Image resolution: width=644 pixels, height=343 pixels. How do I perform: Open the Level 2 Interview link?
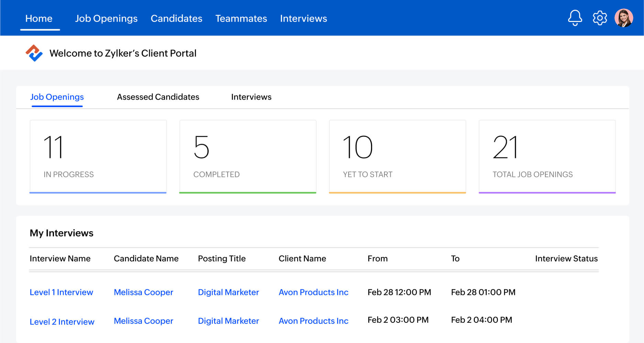[62, 322]
